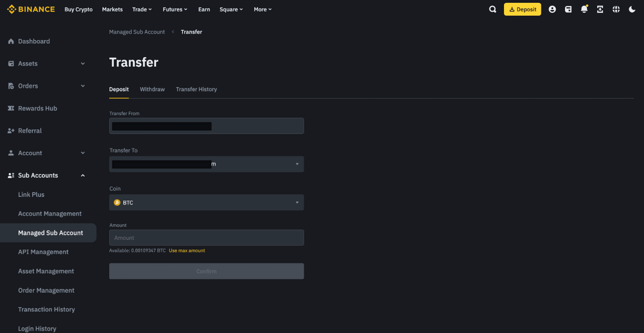Click the search magnifier icon
Viewport: 644px width, 333px height.
point(492,9)
